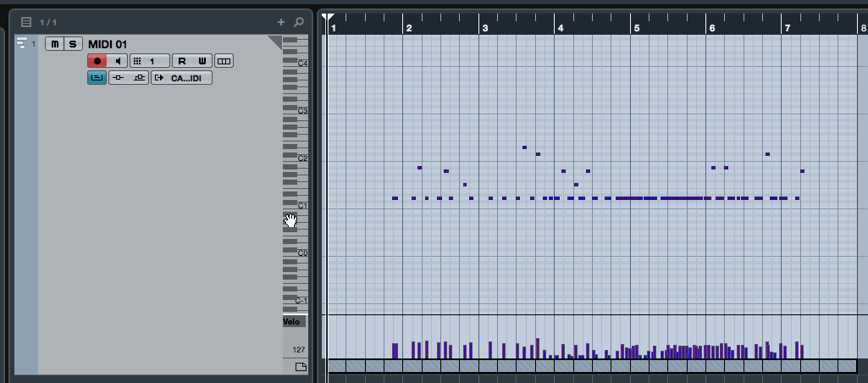Screen dimensions: 868x383
Task: Click the In-Place editor icon on MIDI 01
Action: [x=97, y=78]
